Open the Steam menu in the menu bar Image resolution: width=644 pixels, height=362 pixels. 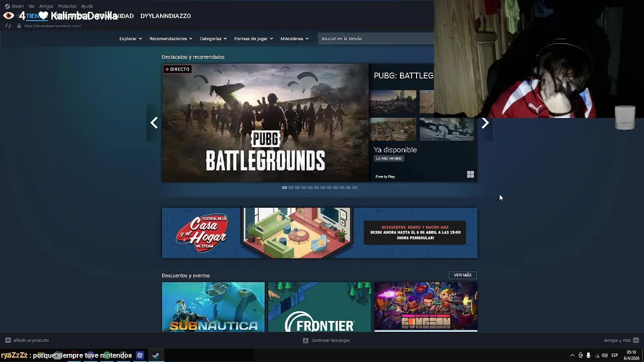click(x=18, y=7)
